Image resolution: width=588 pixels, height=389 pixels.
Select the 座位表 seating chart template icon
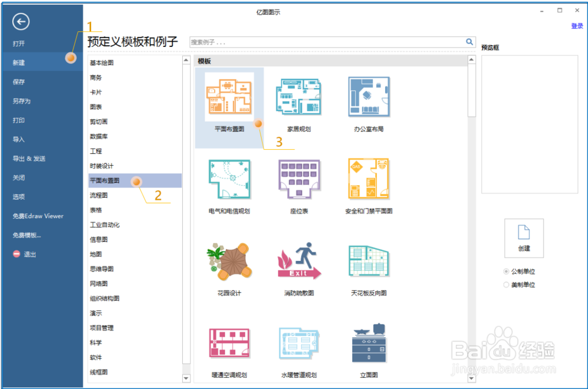tap(299, 179)
